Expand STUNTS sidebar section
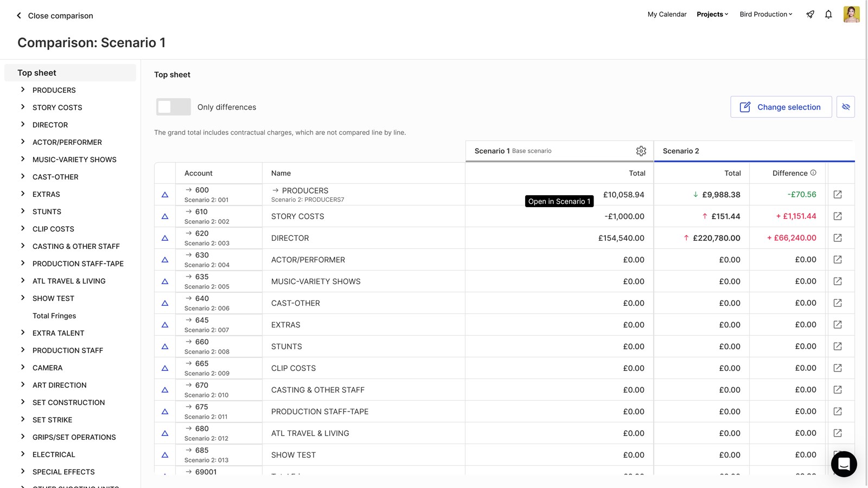868x488 pixels. coord(23,211)
